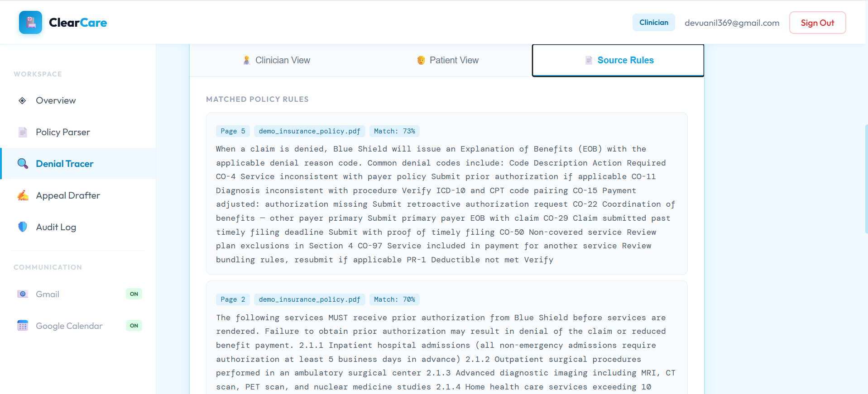Click the page scrollbar on right edge
868x394 pixels.
[x=866, y=179]
